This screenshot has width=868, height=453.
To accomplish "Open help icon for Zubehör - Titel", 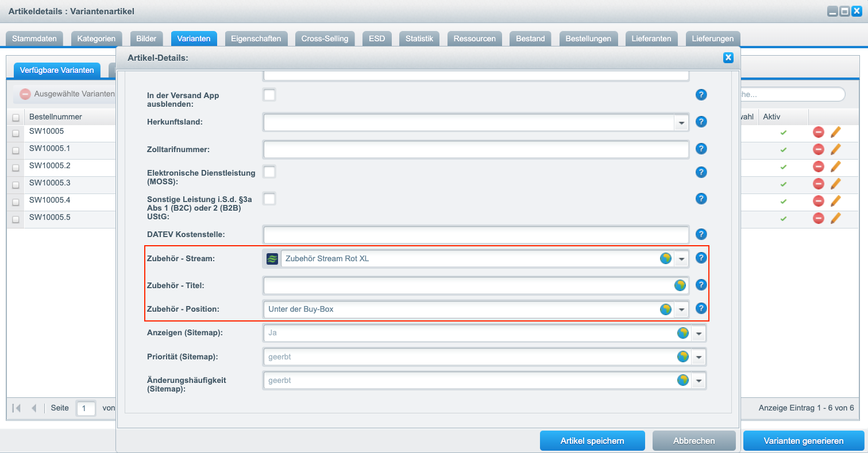I will pyautogui.click(x=701, y=285).
